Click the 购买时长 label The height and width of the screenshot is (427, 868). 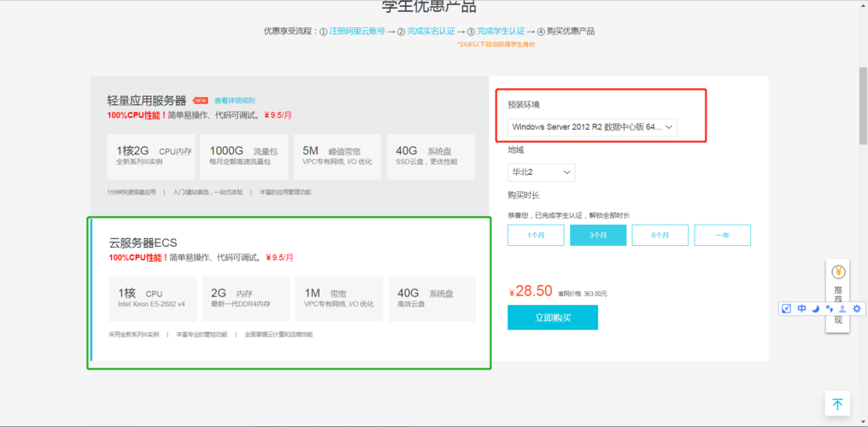[524, 196]
